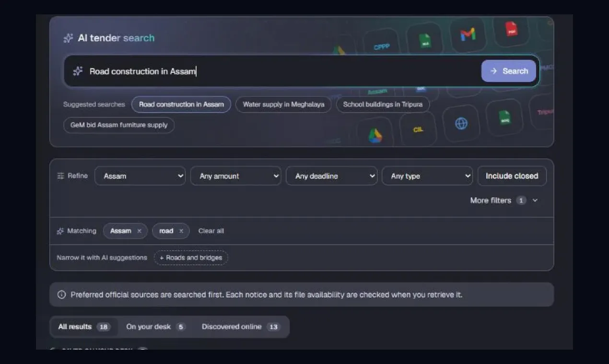The image size is (609, 364).
Task: Click the AI tender search heading
Action: (116, 38)
